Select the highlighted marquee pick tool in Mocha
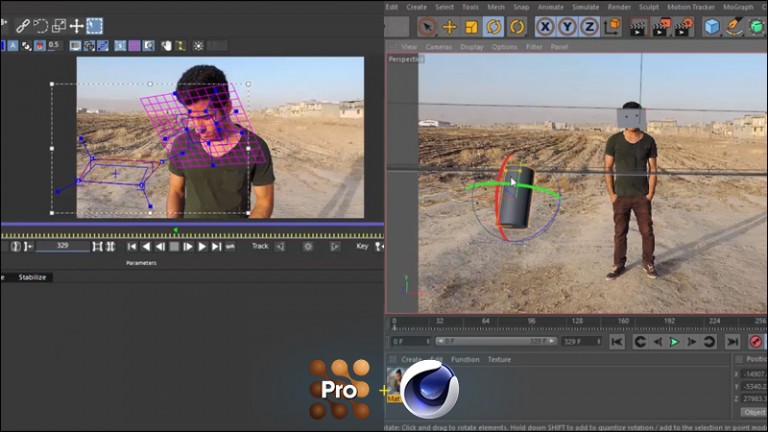The image size is (768, 432). point(95,25)
